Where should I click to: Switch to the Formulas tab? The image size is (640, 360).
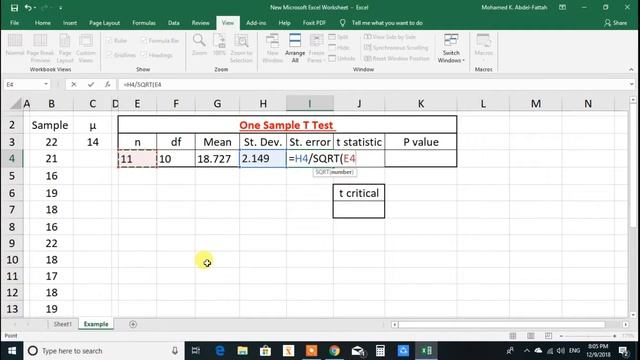[144, 23]
